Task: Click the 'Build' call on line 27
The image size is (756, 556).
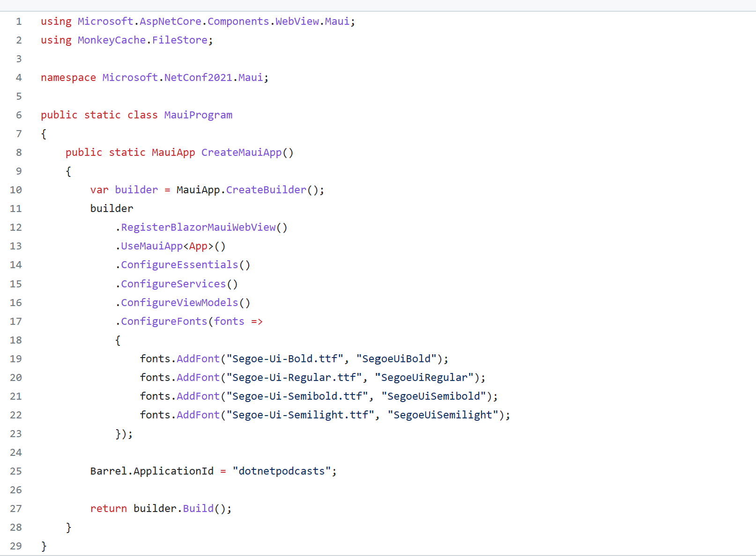Action: (198, 509)
